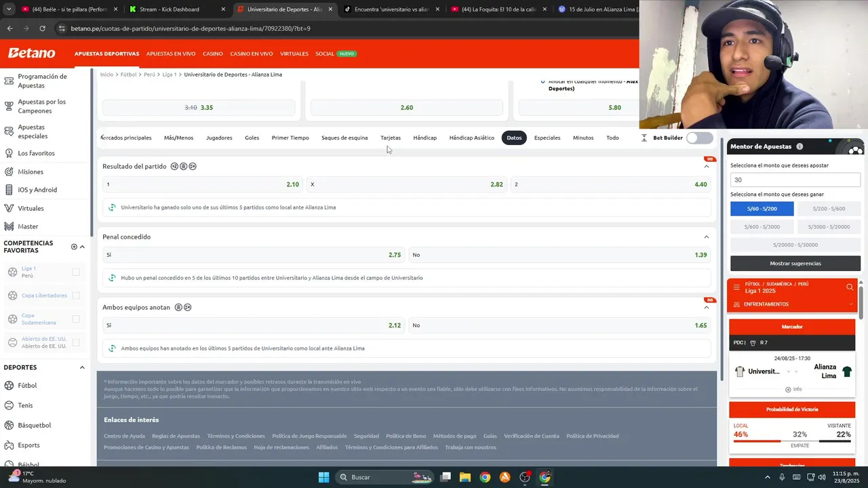Click Mentor de Apuestas info icon
868x488 pixels.
click(x=800, y=146)
